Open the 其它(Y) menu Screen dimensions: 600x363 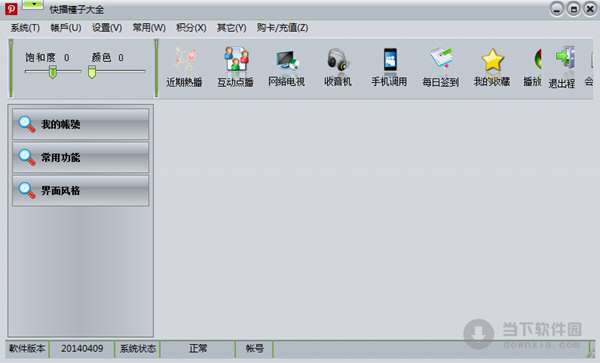tap(232, 28)
